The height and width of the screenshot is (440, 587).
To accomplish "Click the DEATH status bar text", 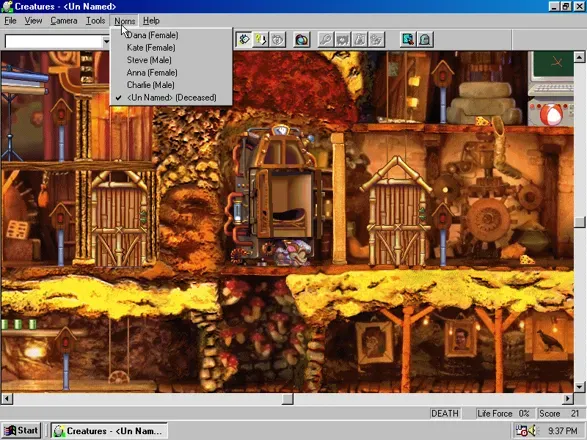I will [445, 413].
